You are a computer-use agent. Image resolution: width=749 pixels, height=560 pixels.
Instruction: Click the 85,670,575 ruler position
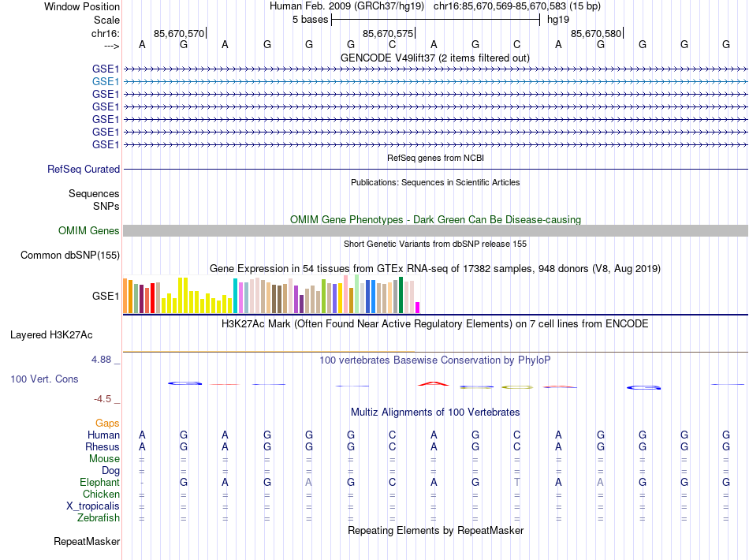tap(388, 33)
